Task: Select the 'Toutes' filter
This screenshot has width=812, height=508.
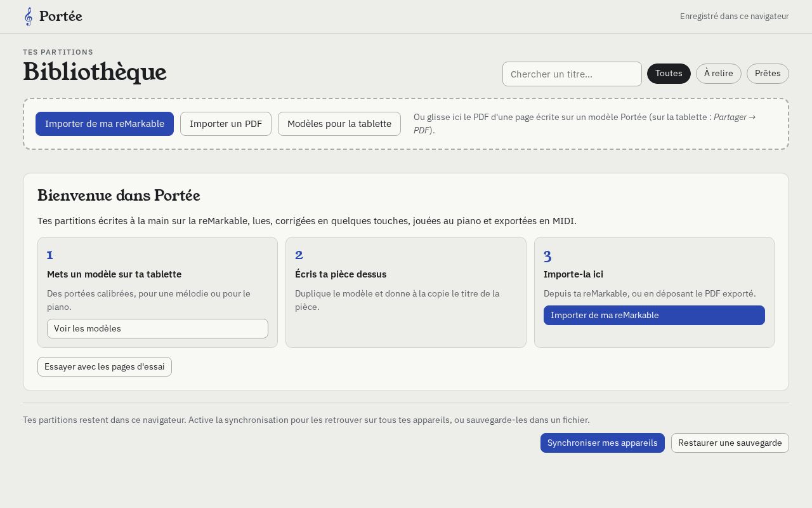Action: (669, 74)
